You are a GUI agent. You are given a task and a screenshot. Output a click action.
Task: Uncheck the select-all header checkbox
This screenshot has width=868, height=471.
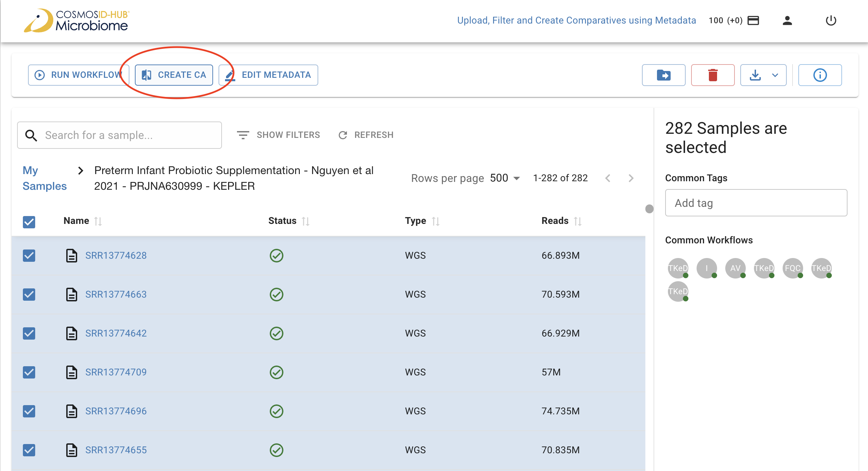click(29, 222)
